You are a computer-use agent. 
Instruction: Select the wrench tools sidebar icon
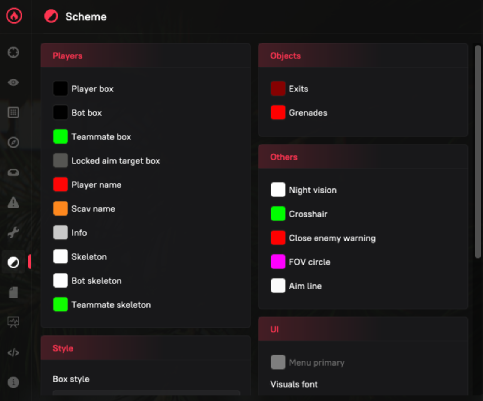tap(13, 232)
